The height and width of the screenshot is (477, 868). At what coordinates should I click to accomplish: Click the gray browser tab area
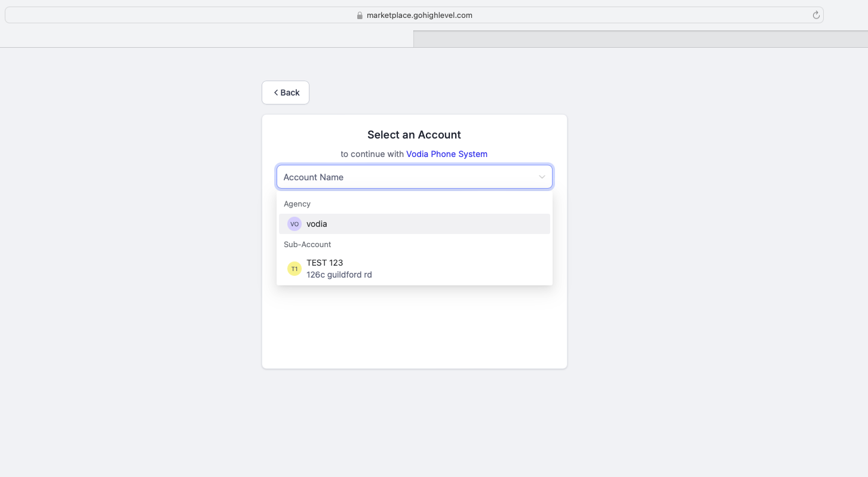click(640, 39)
